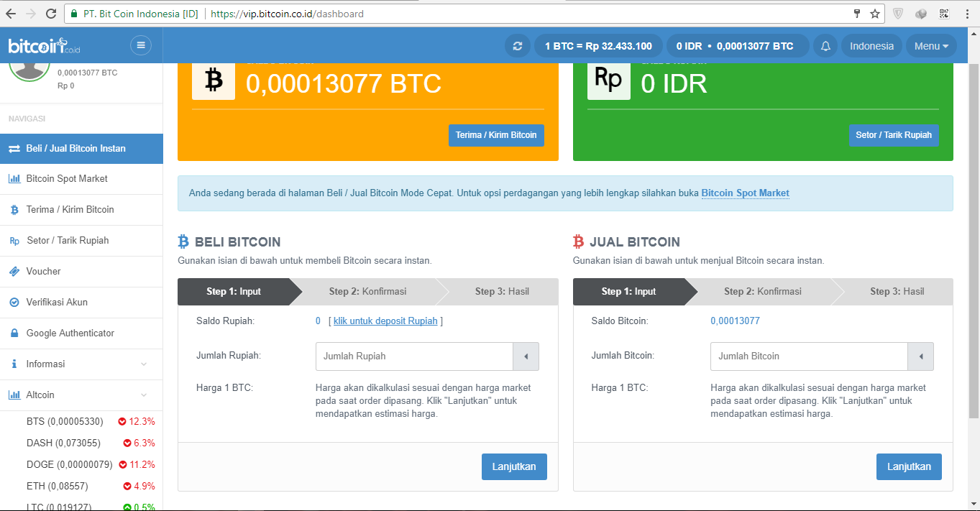The width and height of the screenshot is (980, 511).
Task: Click the secure padlock in the address bar
Action: coord(75,14)
